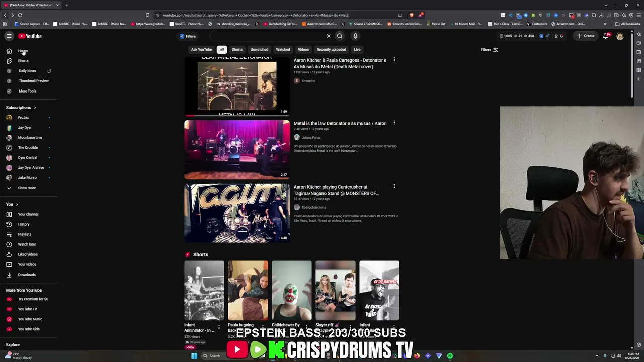Open the Paula is going back short

coord(248,291)
